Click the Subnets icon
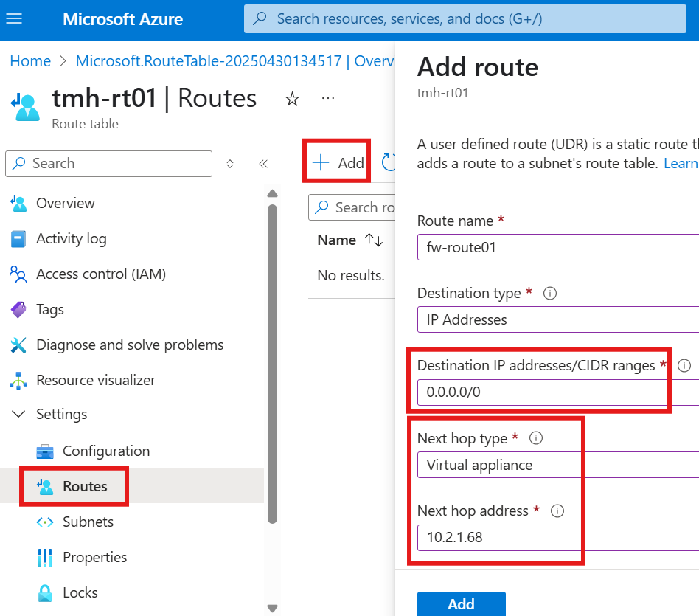Image resolution: width=699 pixels, height=616 pixels. pos(45,522)
